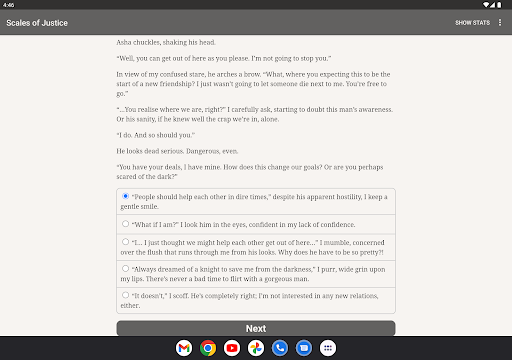Click the status bar clock
The width and height of the screenshot is (512, 360).
pyautogui.click(x=9, y=5)
